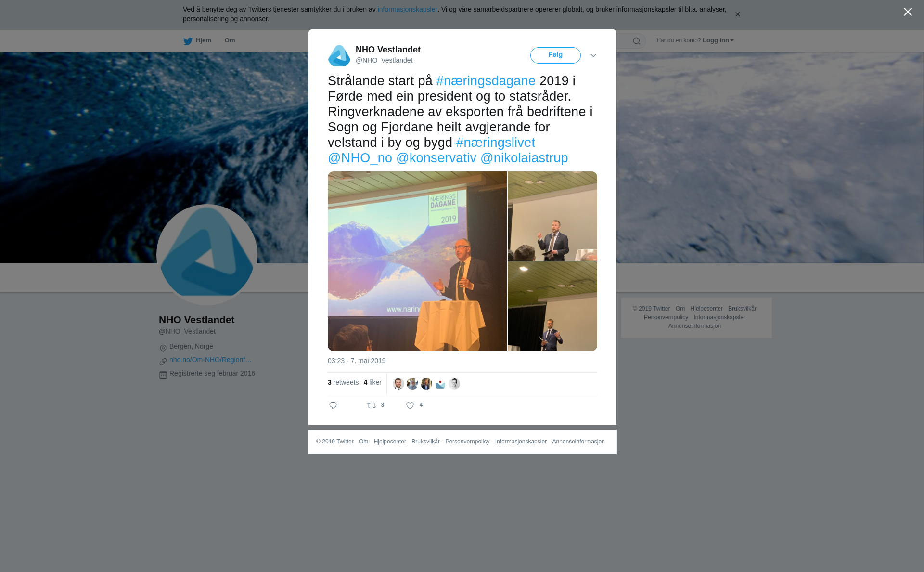Open the @nikolaiastrup mention link
Screen dimensions: 924x572
pos(524,158)
